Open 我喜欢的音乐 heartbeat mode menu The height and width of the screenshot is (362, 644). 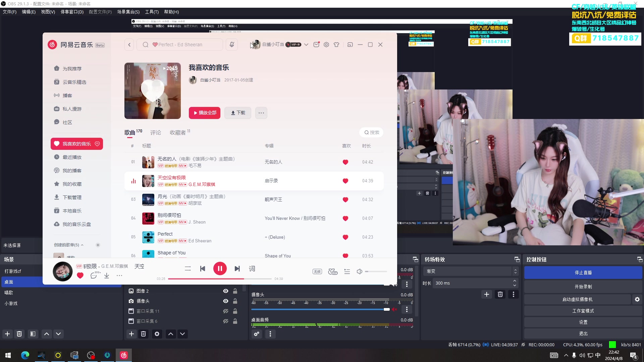coord(97,144)
